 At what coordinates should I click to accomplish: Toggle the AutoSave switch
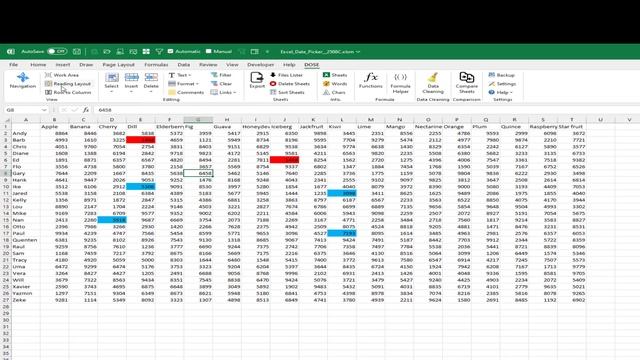[57, 51]
